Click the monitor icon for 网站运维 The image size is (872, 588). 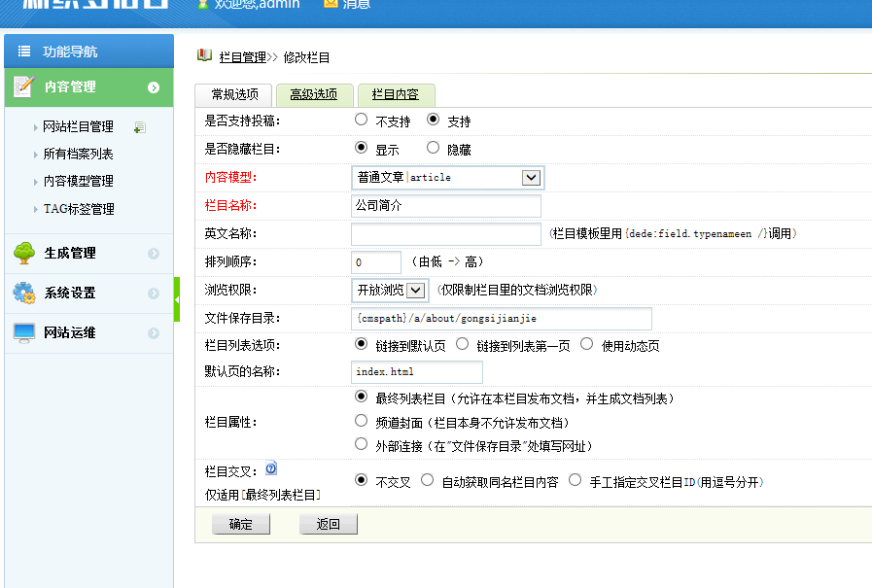(x=24, y=333)
